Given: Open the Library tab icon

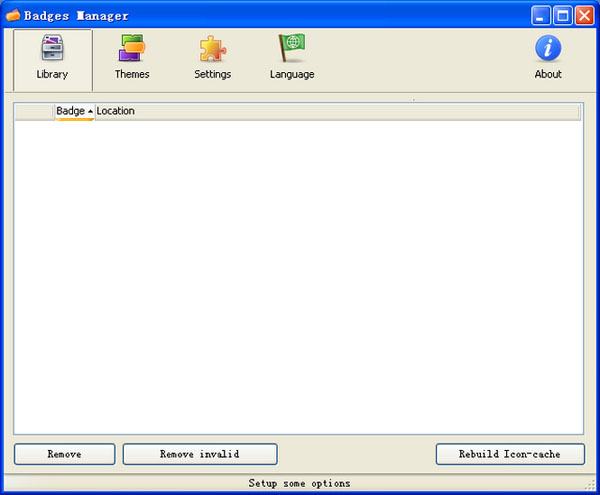Looking at the screenshot, I should [x=52, y=48].
